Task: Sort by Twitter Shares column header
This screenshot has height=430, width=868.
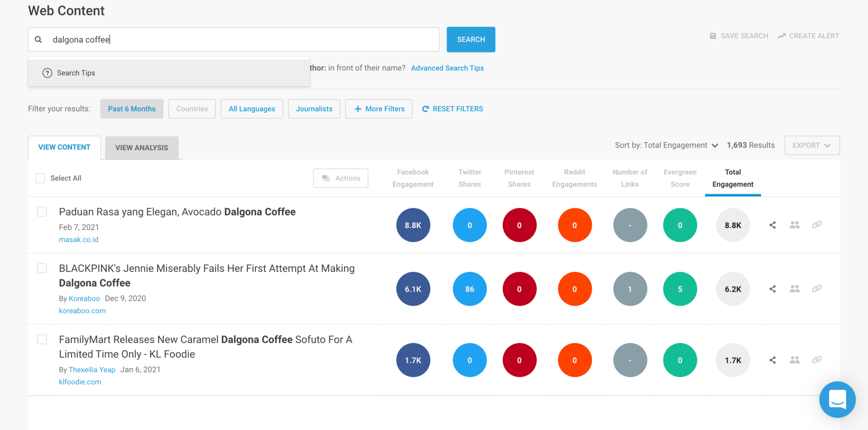Action: click(x=470, y=178)
